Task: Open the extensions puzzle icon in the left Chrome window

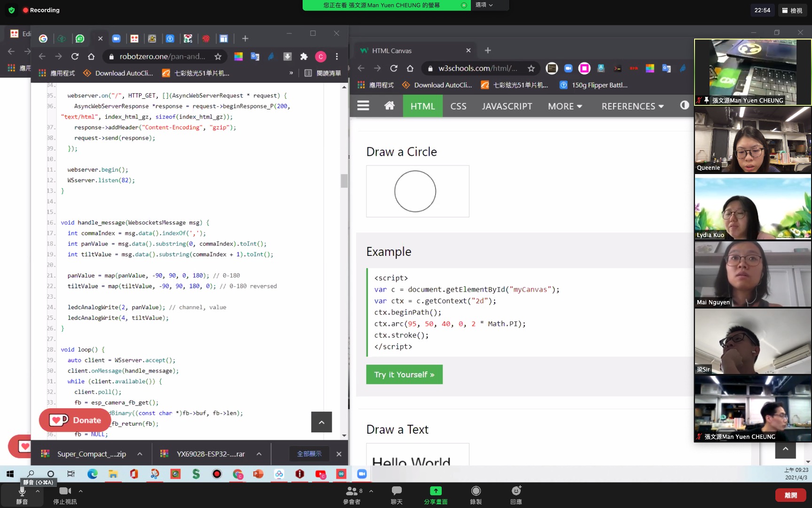Action: click(x=304, y=56)
